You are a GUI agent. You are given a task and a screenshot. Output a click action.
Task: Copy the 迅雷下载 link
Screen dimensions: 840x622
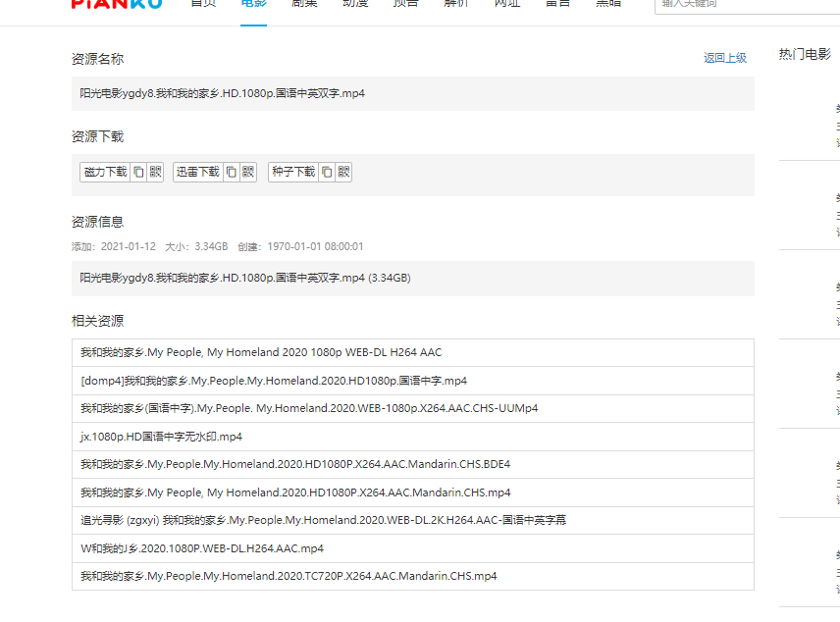pos(232,172)
